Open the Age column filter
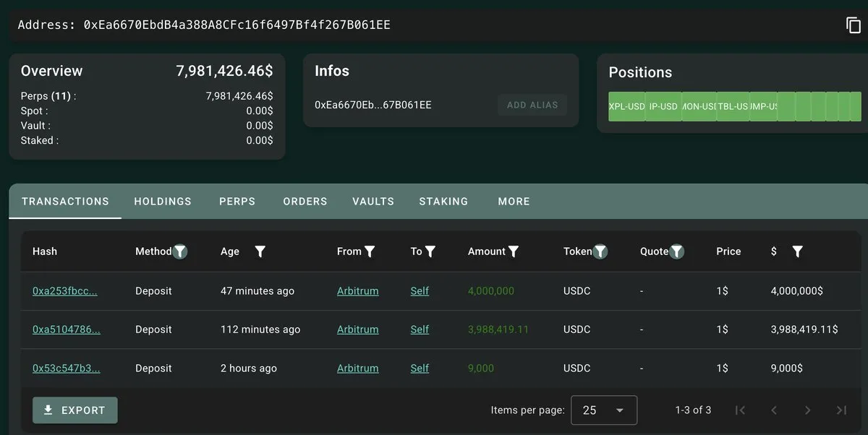The image size is (868, 435). click(260, 251)
